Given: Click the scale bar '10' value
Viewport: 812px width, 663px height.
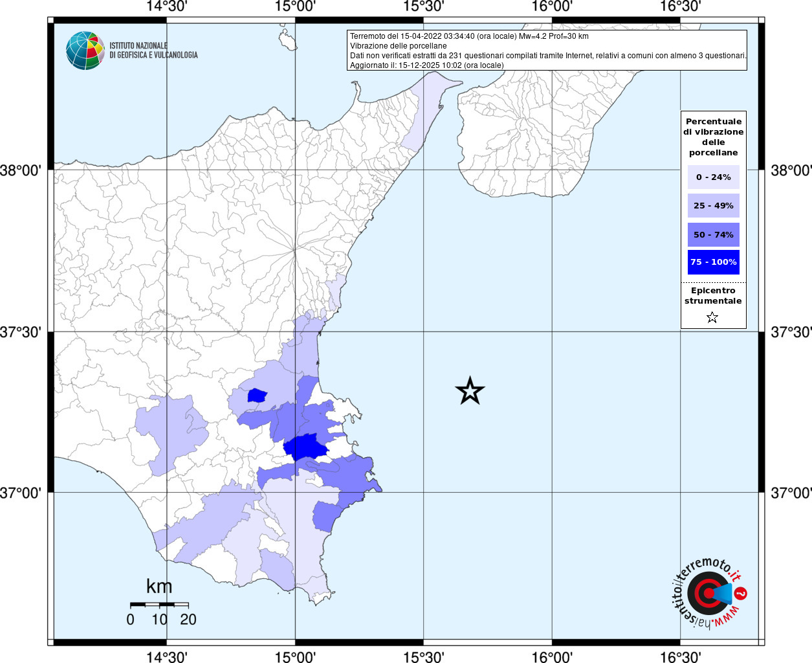Looking at the screenshot, I should point(159,619).
